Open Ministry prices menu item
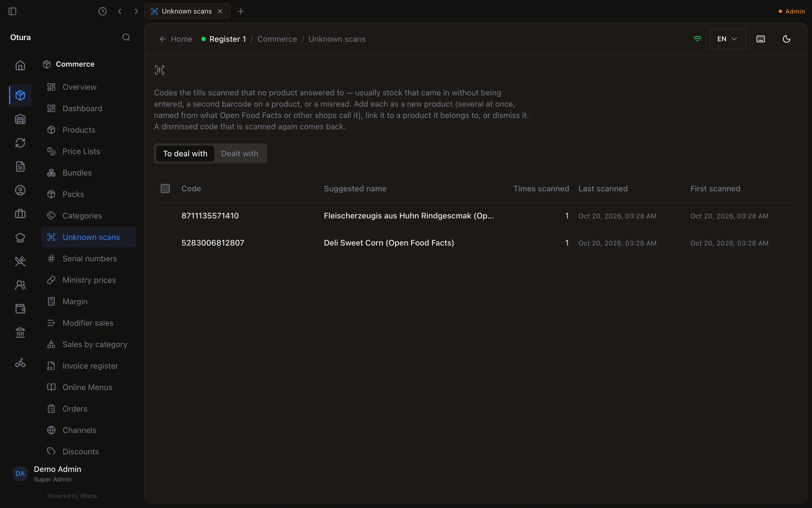 pos(89,280)
